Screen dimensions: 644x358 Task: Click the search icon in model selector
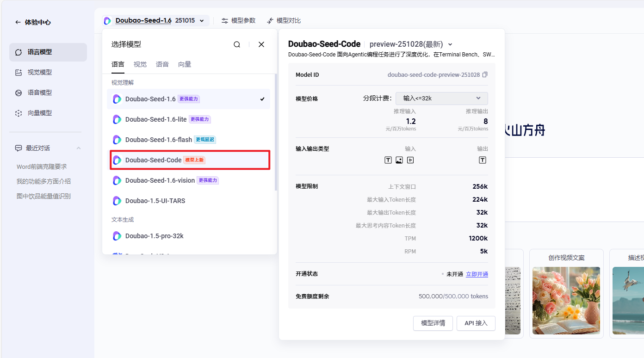tap(236, 44)
